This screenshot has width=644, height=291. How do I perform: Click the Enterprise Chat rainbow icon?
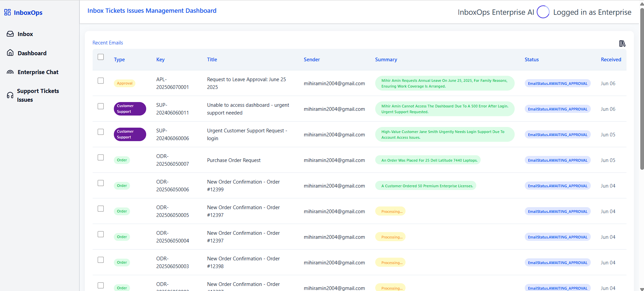point(10,72)
